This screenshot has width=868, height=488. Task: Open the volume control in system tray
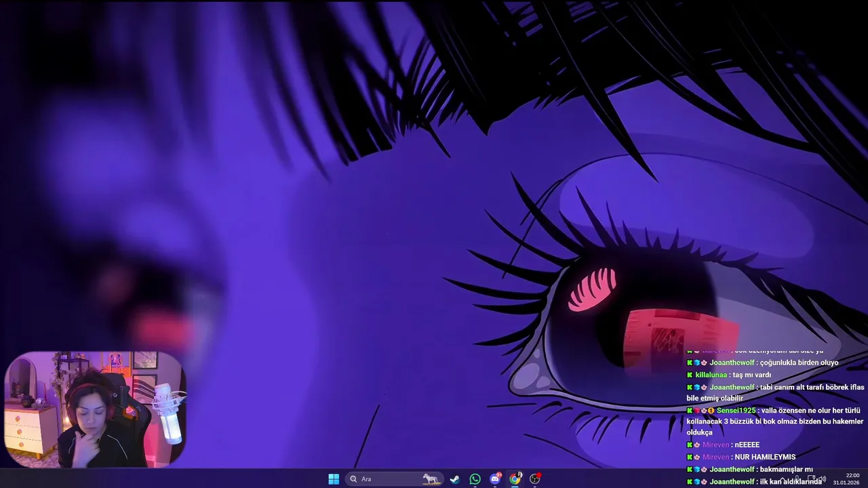[823, 479]
